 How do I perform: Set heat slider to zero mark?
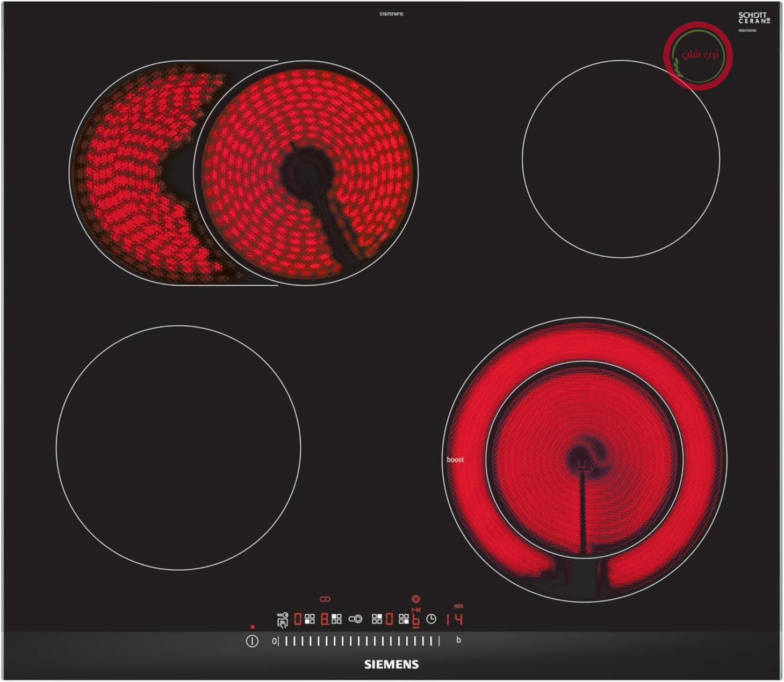pos(275,641)
